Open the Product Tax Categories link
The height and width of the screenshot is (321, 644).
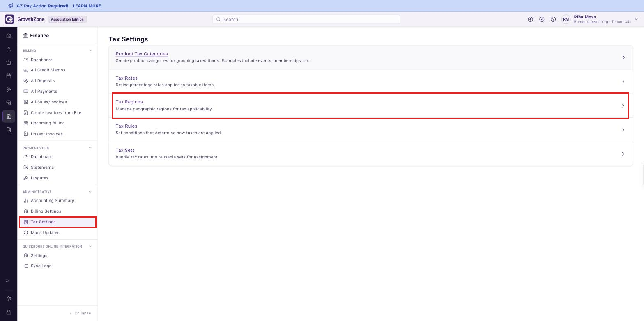[x=142, y=54]
